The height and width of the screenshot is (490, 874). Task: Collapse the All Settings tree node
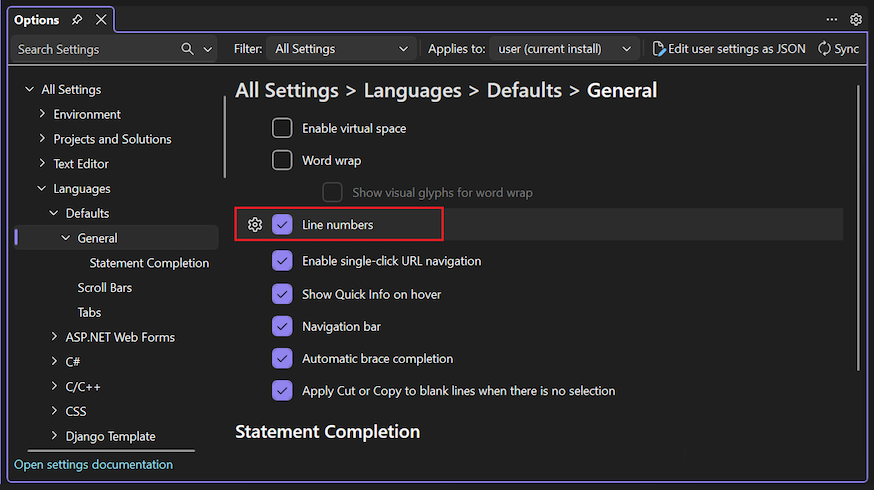pyautogui.click(x=30, y=89)
